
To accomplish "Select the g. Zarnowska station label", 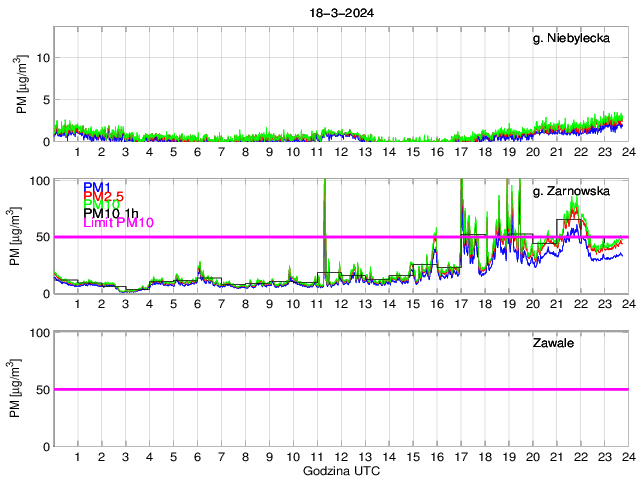I will click(x=571, y=191).
